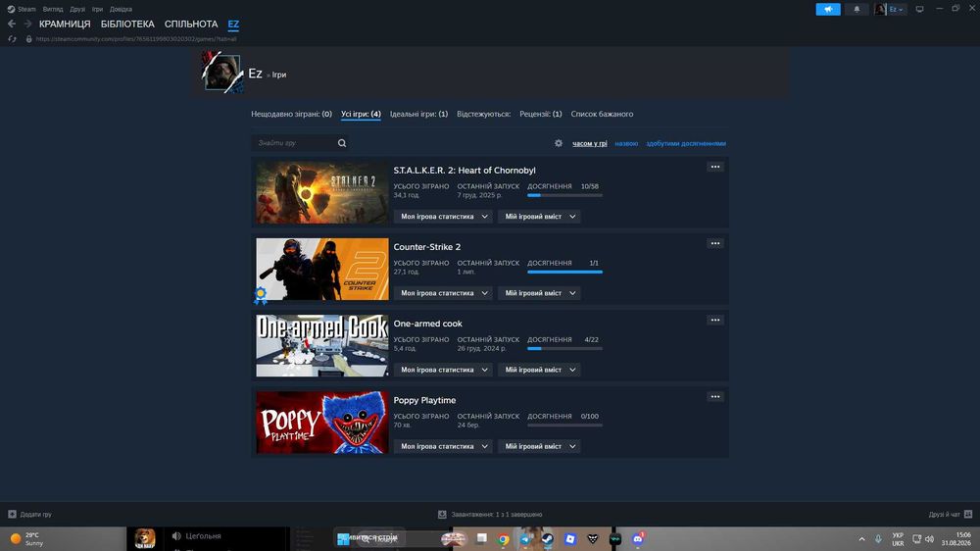Go to СПІЛЬНОТА section

pos(191,24)
